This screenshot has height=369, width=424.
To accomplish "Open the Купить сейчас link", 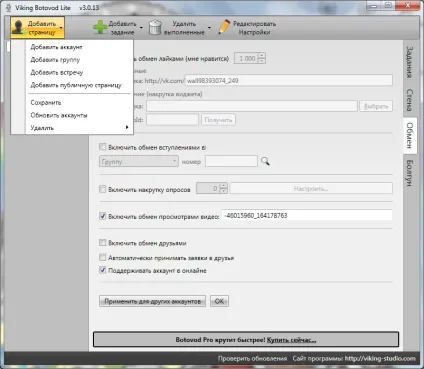I will (x=291, y=340).
